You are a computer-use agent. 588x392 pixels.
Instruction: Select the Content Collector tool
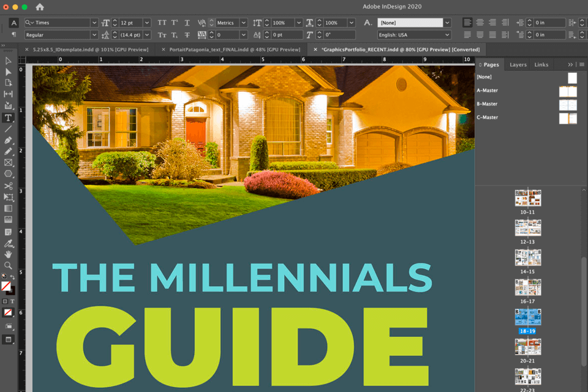point(8,106)
